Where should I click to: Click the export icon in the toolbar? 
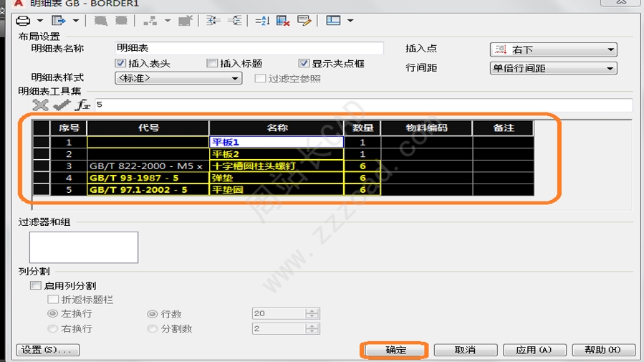coord(59,21)
